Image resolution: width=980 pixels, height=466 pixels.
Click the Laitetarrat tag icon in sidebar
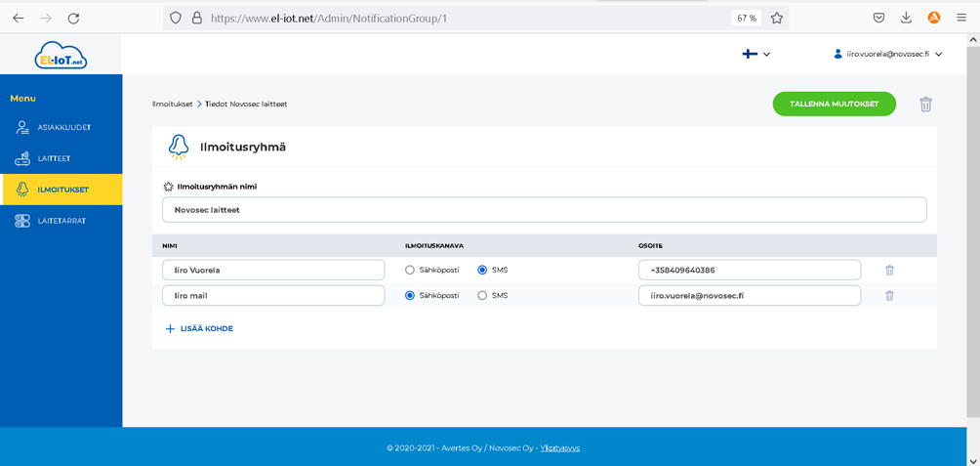(21, 221)
